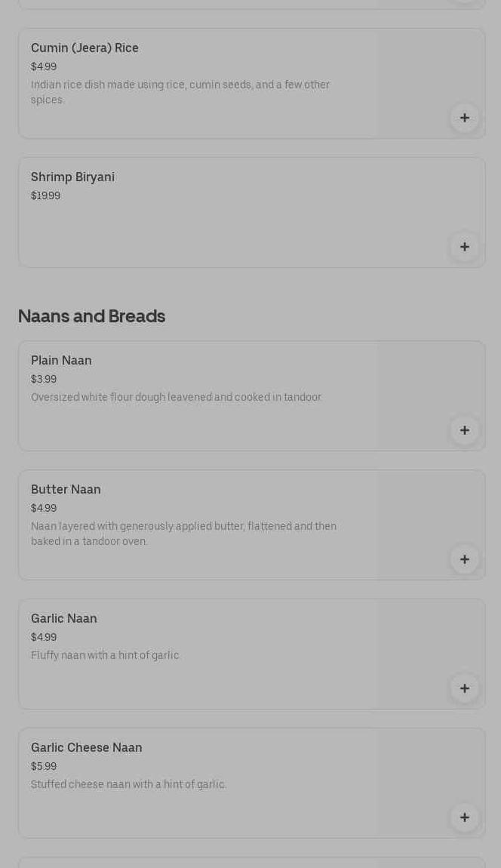The height and width of the screenshot is (868, 501).
Task: Open Shrimp Biryani item title
Action: 72,177
